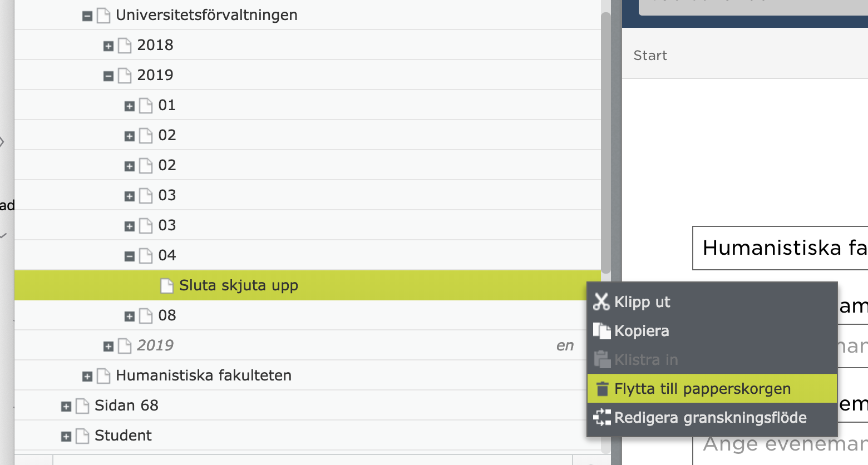The image size is (868, 465).
Task: Expand the 08 month node
Action: point(130,316)
